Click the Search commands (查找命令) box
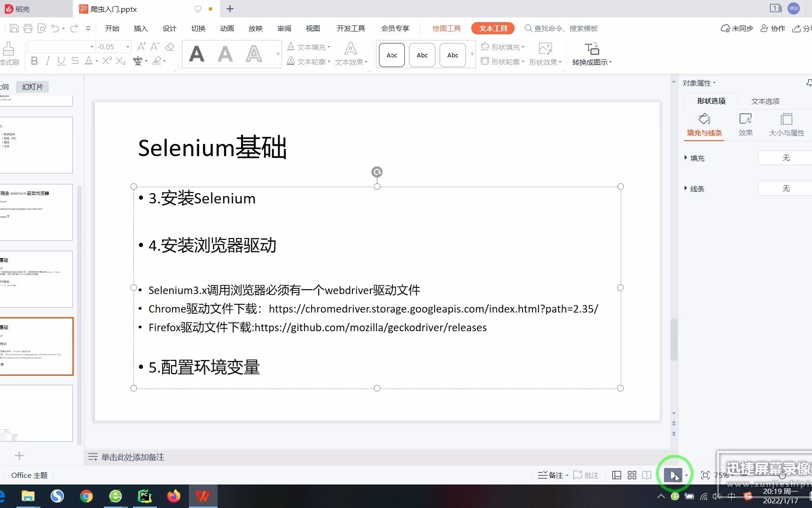Image resolution: width=812 pixels, height=508 pixels. [562, 28]
